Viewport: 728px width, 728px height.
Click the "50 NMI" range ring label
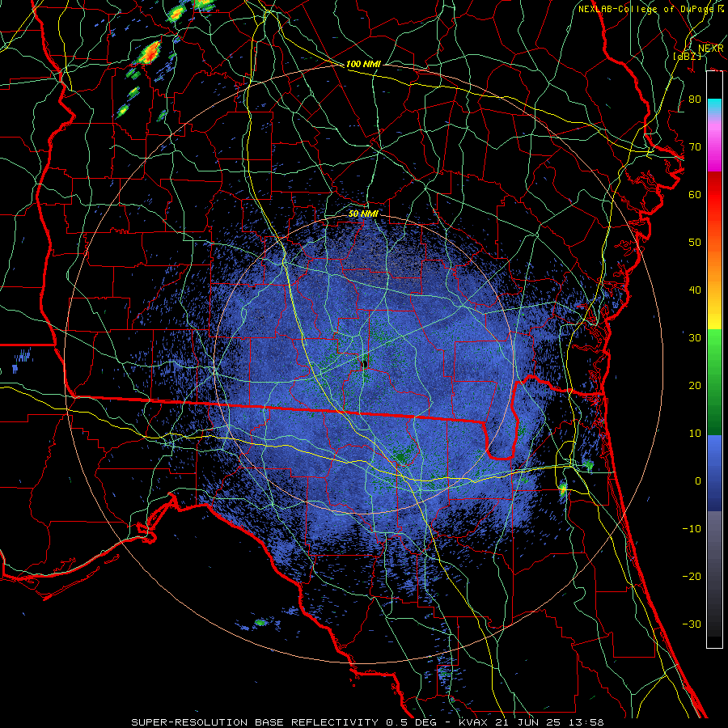click(x=363, y=214)
